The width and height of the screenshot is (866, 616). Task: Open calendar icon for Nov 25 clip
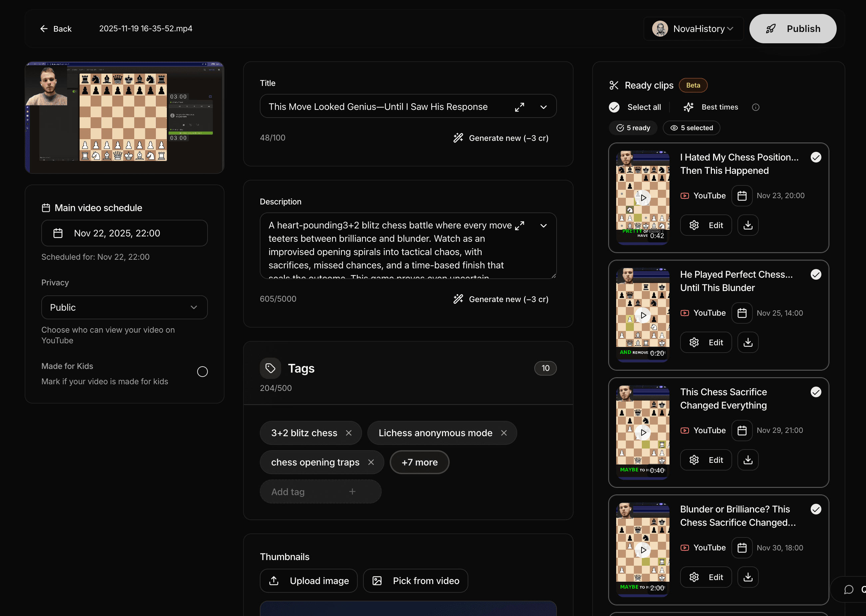tap(741, 313)
